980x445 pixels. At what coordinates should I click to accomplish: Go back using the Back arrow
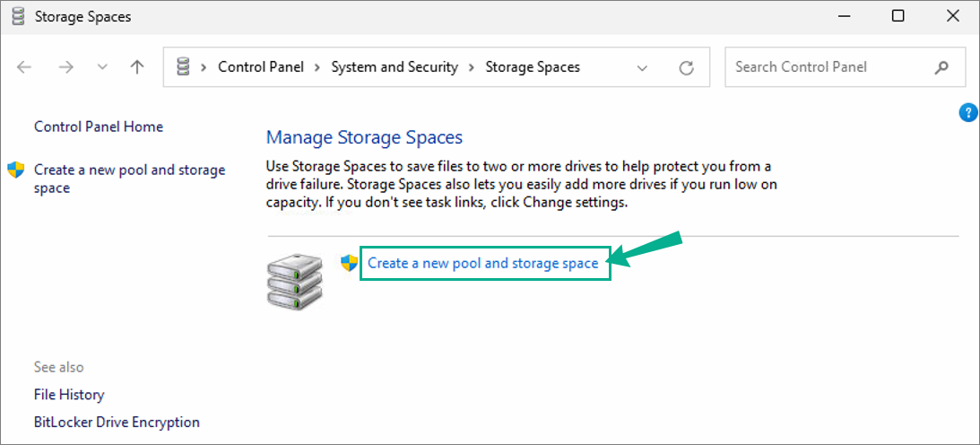click(x=24, y=67)
